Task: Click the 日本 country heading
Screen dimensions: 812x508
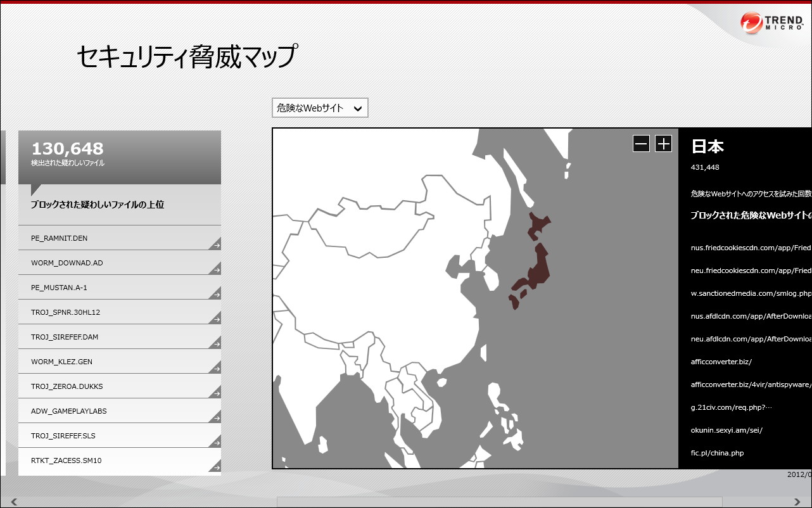Action: (707, 146)
